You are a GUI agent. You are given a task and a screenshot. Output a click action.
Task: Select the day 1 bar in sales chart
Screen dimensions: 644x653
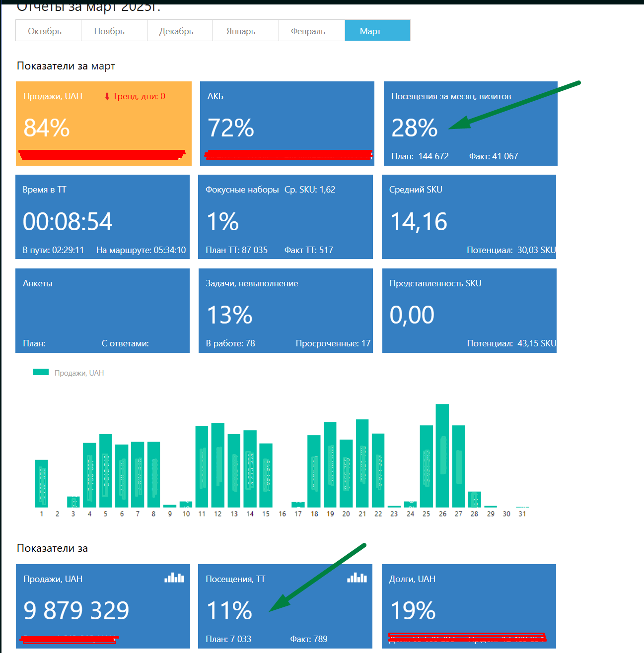(42, 483)
